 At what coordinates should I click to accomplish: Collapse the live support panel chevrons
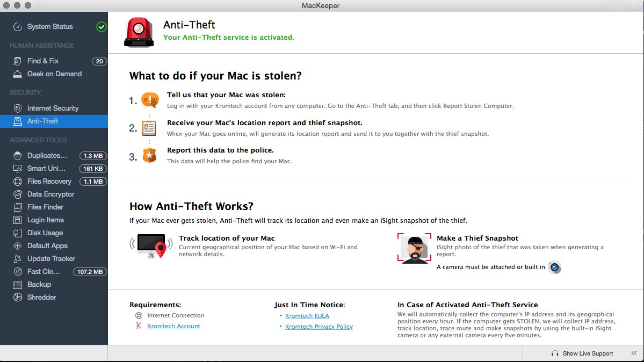pos(634,353)
